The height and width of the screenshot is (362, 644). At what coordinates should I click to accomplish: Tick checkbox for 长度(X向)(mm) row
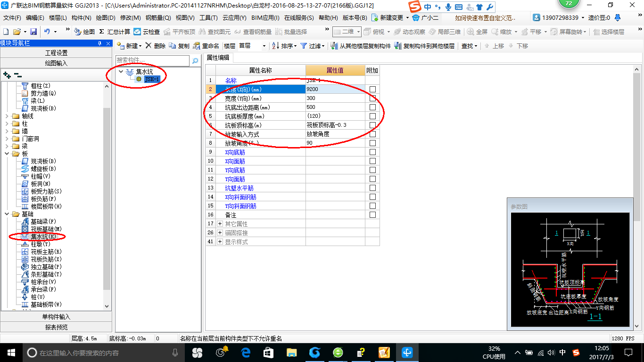point(372,89)
